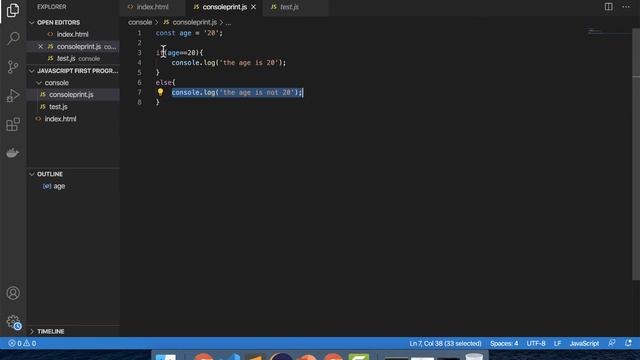The height and width of the screenshot is (360, 640).
Task: Click the breadcrumb ellipsis segment
Action: click(x=228, y=22)
